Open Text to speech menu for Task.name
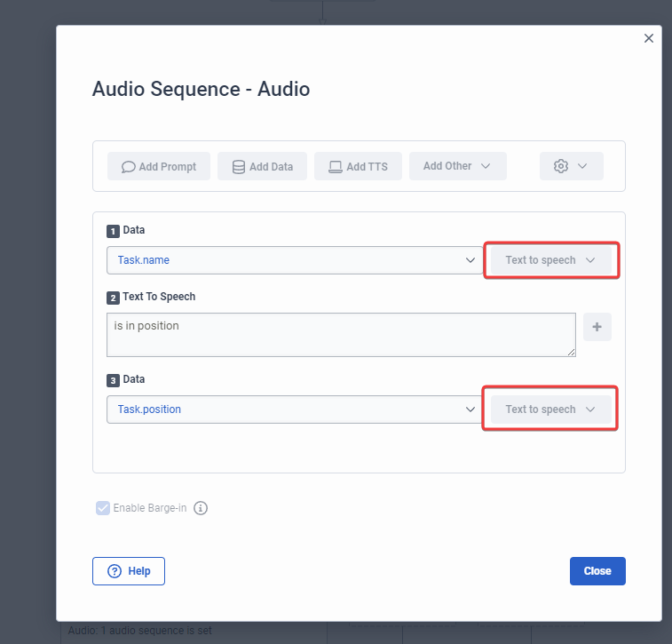 pos(551,260)
